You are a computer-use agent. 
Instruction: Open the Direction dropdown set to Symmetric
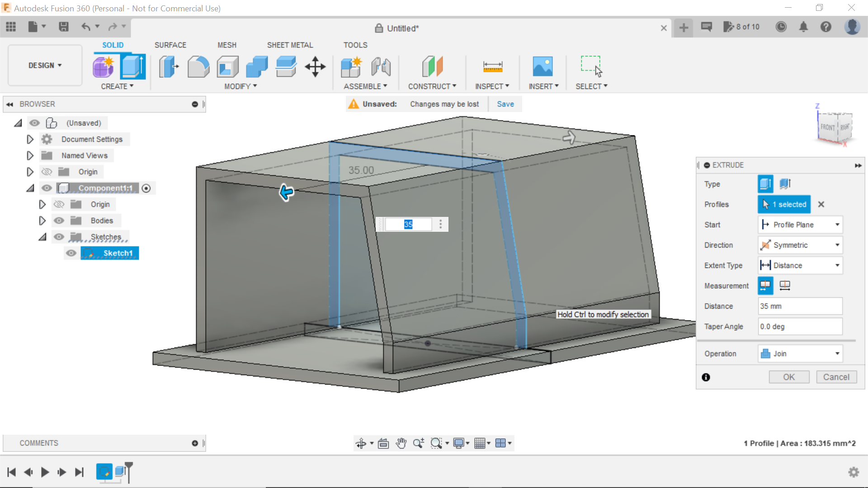(x=800, y=245)
